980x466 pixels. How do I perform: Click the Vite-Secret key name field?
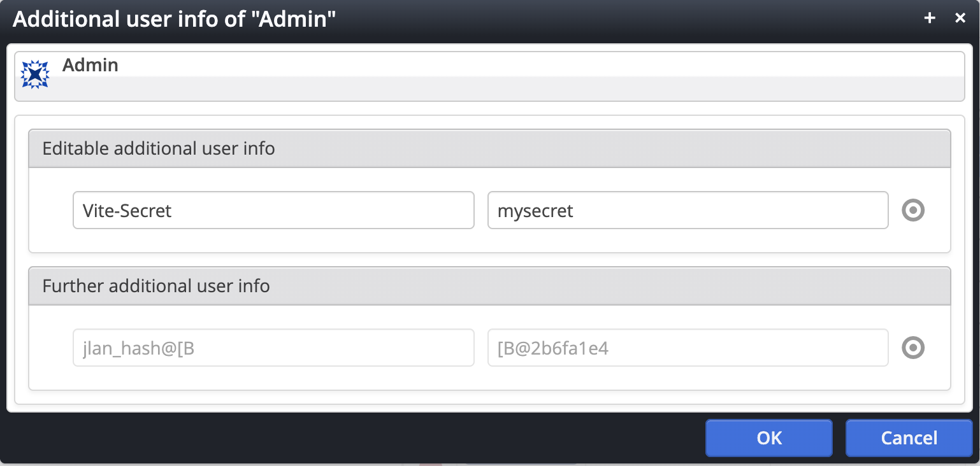(273, 210)
